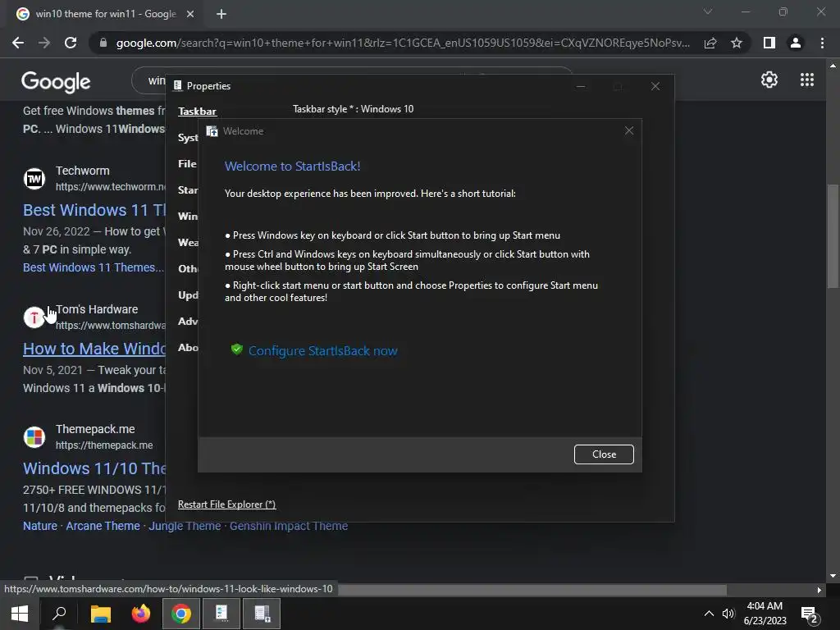The image size is (840, 630).
Task: Click the Restart File Explorer link
Action: pos(226,504)
